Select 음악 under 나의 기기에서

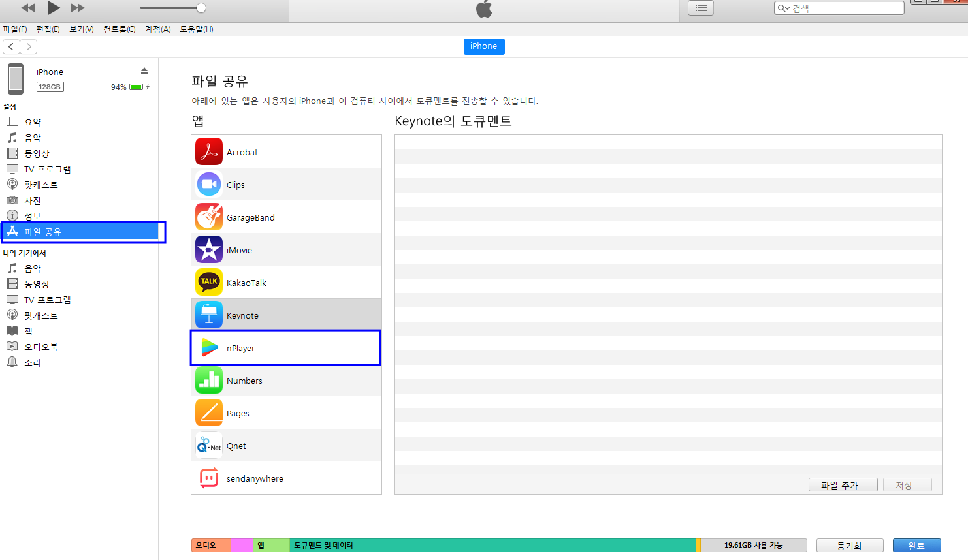(79, 268)
